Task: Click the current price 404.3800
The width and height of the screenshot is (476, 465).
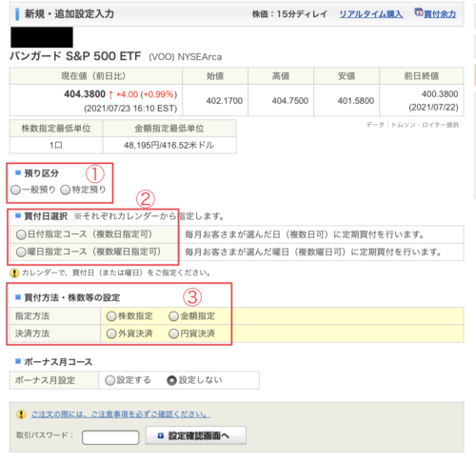Action: [x=85, y=94]
